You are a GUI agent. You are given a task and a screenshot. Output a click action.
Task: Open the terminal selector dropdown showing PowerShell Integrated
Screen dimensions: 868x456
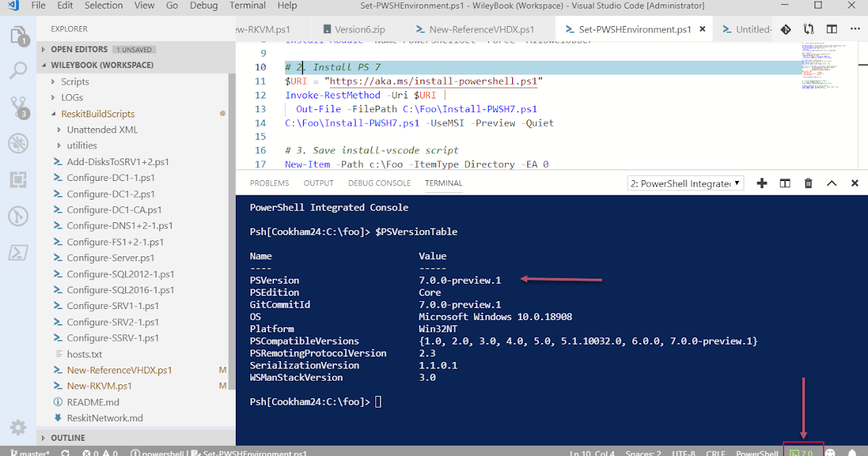click(684, 183)
